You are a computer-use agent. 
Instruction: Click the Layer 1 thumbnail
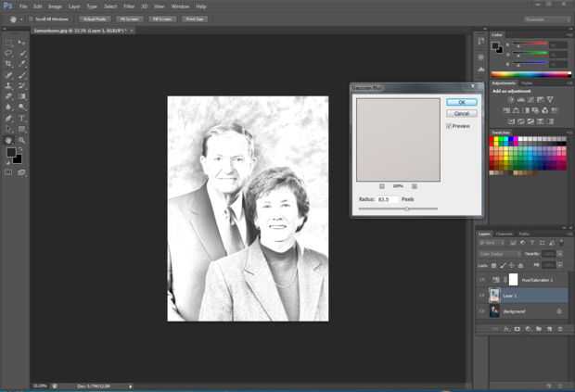point(494,296)
